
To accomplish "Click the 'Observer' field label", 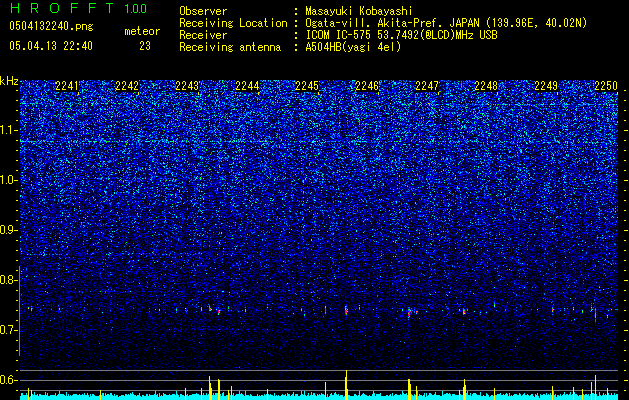I will point(203,11).
